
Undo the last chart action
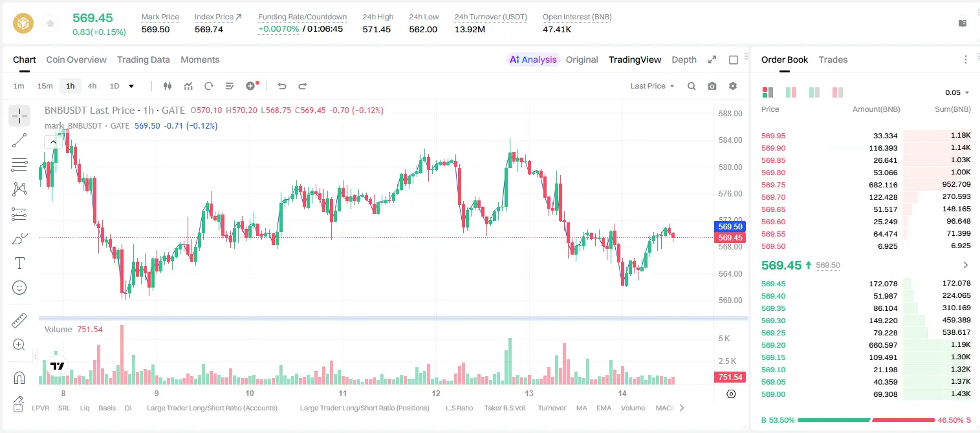281,86
